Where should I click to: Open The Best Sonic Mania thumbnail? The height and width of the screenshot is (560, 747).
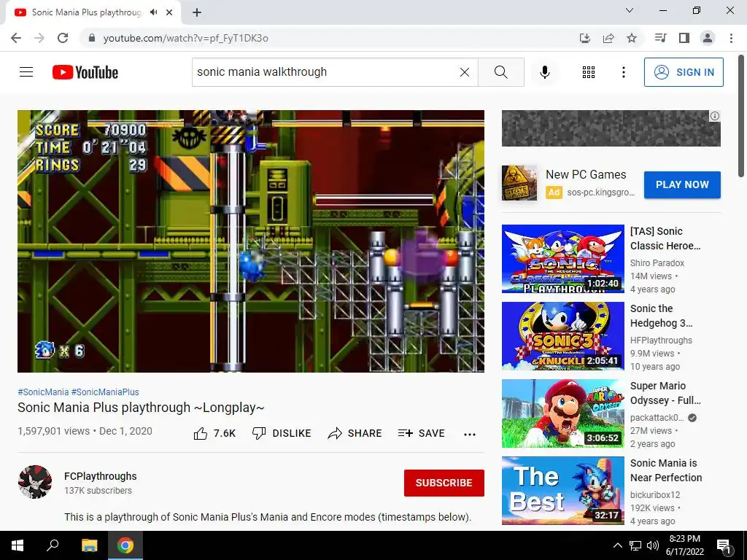pyautogui.click(x=563, y=491)
